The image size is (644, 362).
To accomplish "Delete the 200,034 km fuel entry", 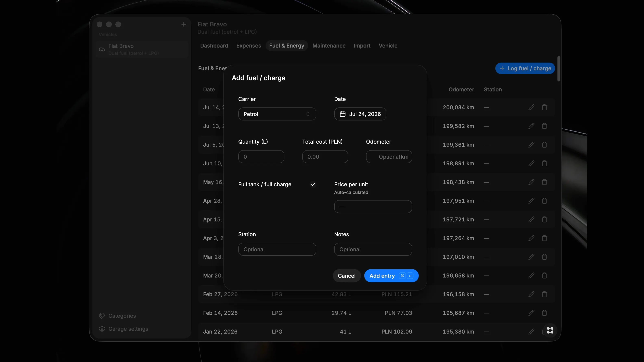I will (x=544, y=107).
